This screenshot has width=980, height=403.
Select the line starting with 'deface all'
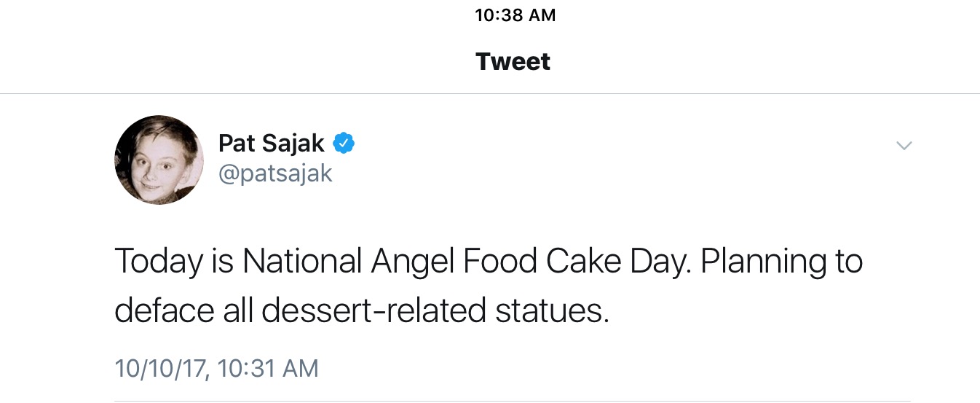click(361, 311)
